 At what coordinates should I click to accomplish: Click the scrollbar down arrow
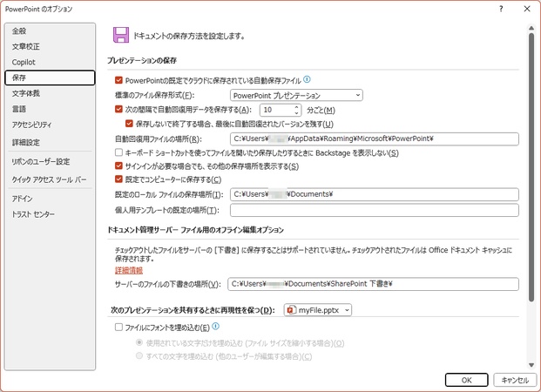[531, 365]
